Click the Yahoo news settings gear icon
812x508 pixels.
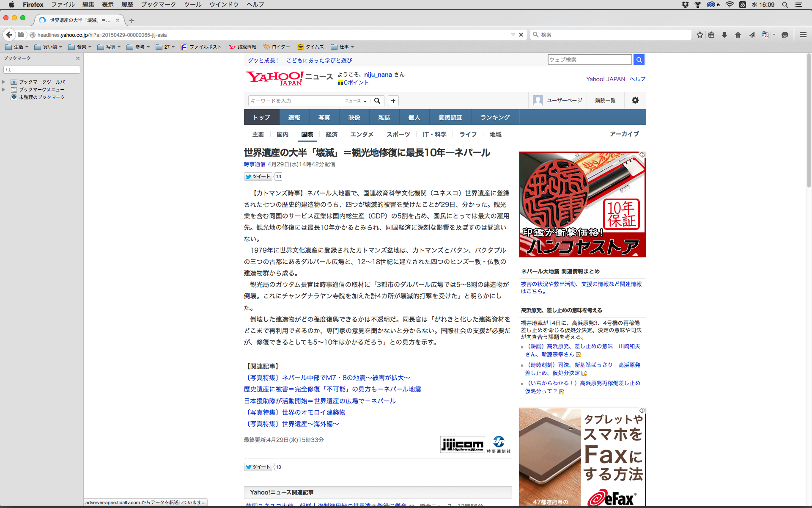pyautogui.click(x=635, y=100)
